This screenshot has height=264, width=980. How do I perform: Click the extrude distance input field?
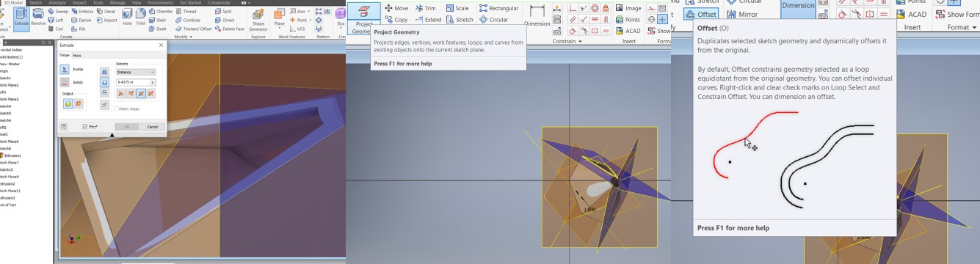coord(137,83)
